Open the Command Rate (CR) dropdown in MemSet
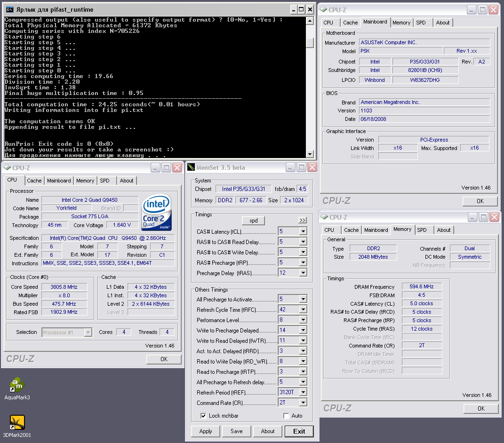Viewport: 504px width, 443px height. (x=303, y=403)
